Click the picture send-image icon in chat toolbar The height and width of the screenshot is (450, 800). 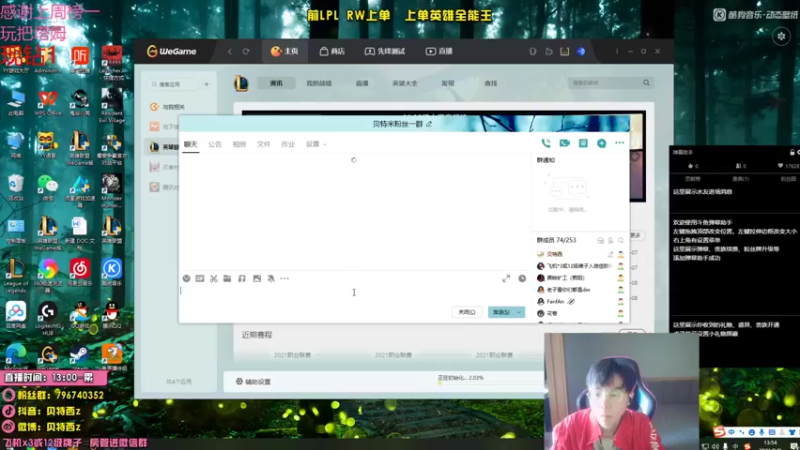point(257,278)
